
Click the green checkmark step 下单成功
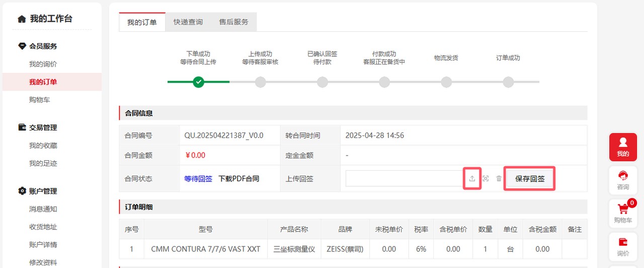198,82
